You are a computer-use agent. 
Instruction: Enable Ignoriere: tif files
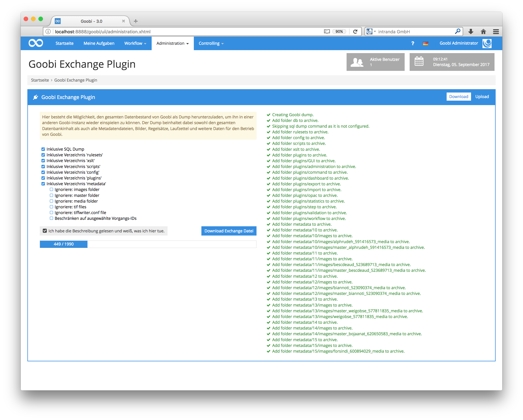51,207
